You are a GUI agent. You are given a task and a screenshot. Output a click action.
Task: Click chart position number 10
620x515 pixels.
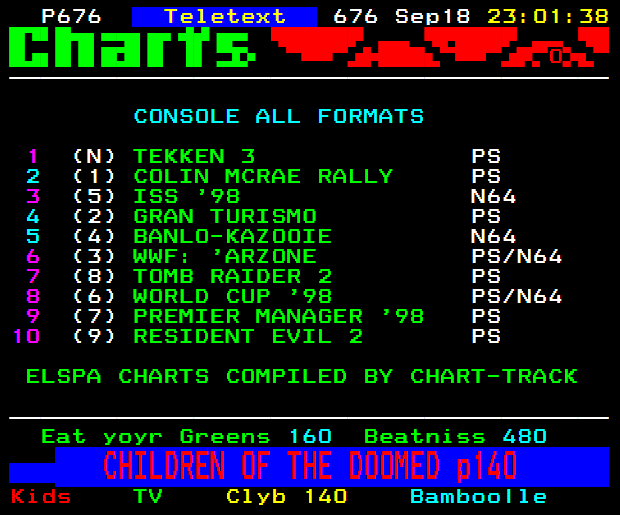(x=26, y=336)
